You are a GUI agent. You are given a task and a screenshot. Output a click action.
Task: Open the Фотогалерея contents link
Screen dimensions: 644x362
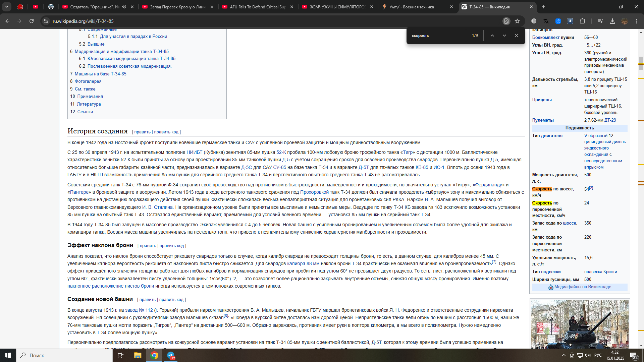(x=88, y=81)
